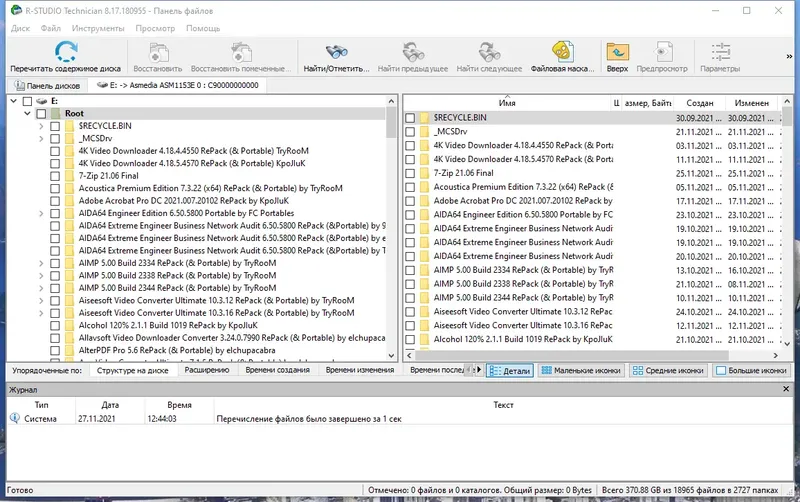Expand Aiseesoft Video Converter 10.3.16 node
Screen dimensions: 800x502
click(x=41, y=313)
